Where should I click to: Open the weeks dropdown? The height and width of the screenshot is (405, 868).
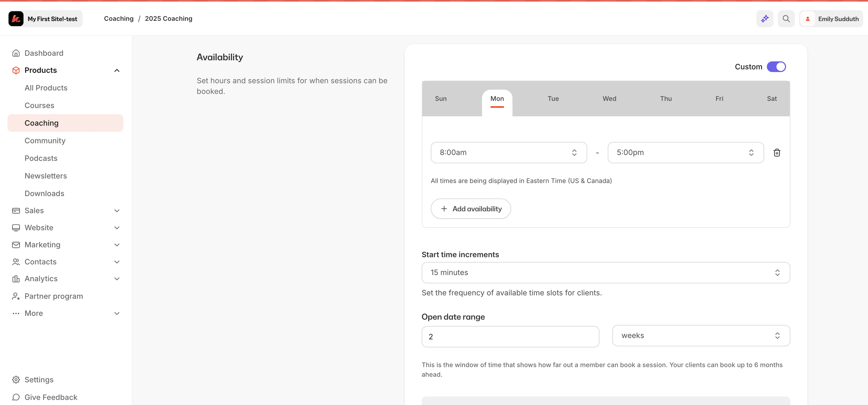point(701,336)
